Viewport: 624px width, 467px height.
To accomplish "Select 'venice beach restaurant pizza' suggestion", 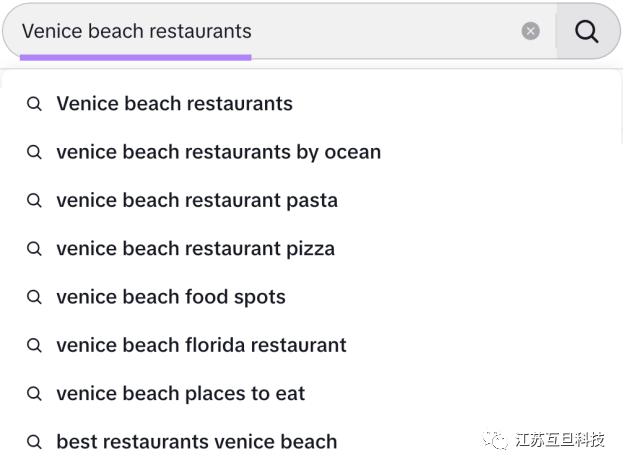I will coord(195,248).
